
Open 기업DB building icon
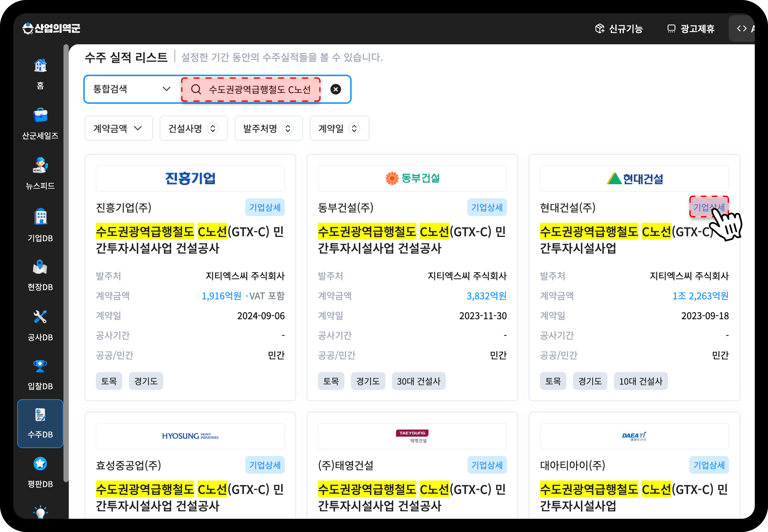click(x=40, y=217)
